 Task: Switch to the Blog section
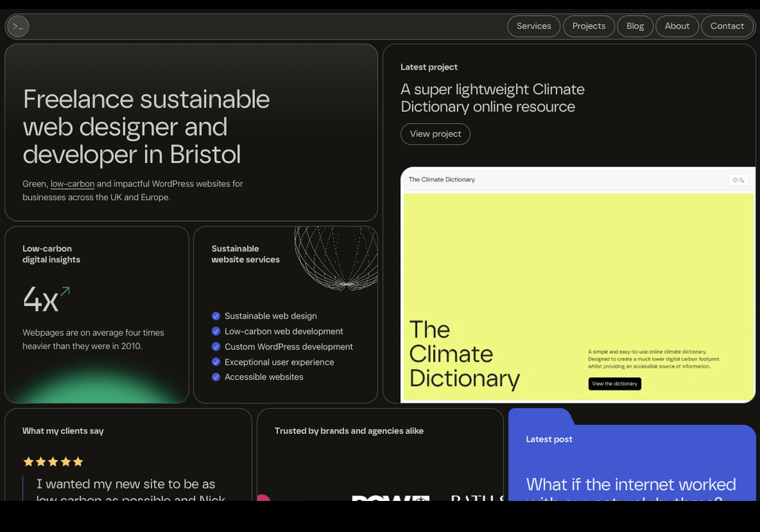point(635,26)
